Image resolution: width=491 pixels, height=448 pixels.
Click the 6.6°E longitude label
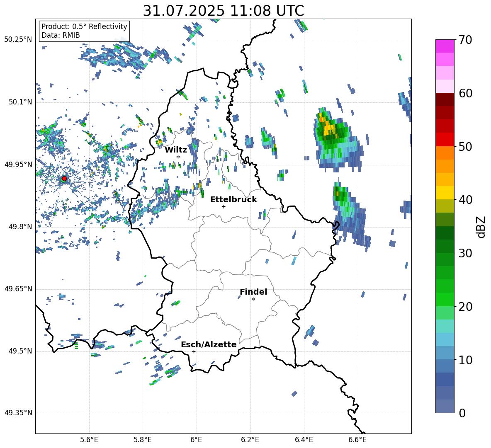(x=357, y=440)
